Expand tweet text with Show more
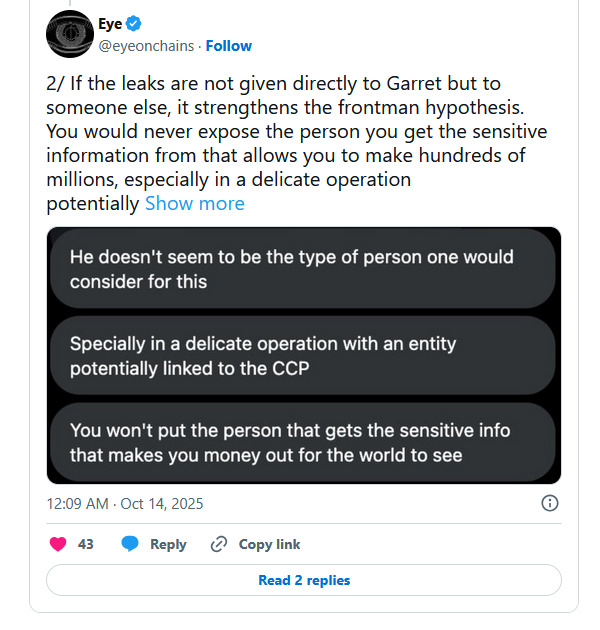 point(194,203)
